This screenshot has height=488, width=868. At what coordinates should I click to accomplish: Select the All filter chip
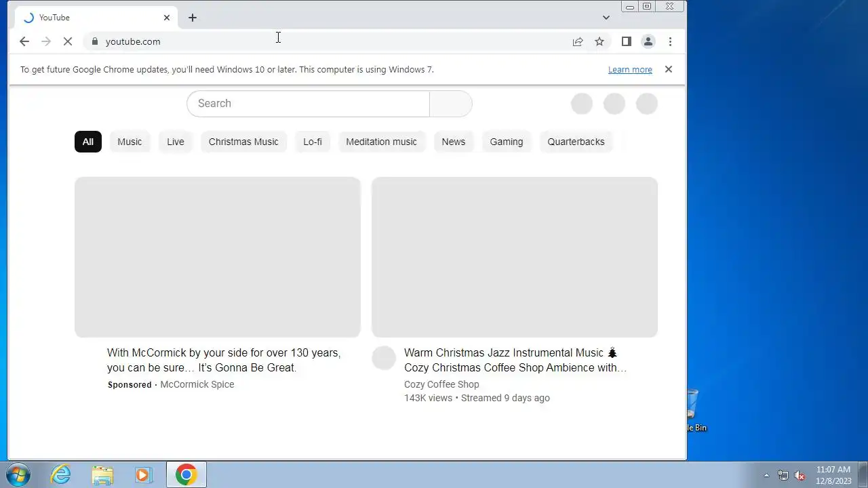(x=88, y=142)
